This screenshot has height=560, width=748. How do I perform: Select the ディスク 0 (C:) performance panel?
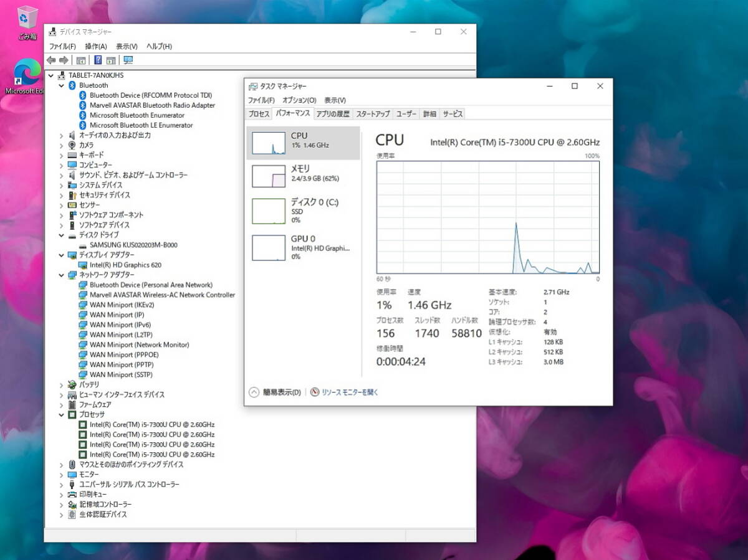pos(304,211)
